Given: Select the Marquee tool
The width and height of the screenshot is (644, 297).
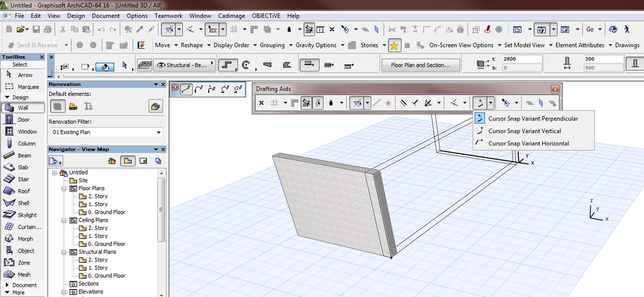Looking at the screenshot, I should pyautogui.click(x=23, y=87).
